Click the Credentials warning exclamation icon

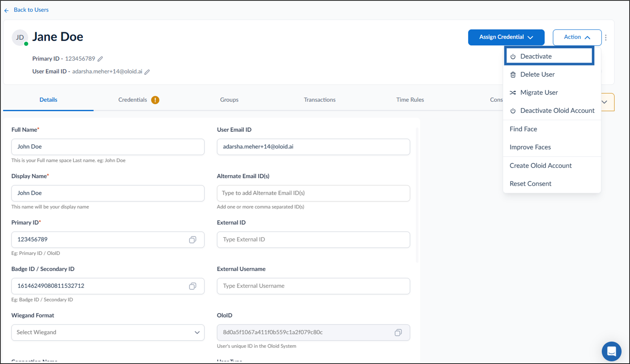click(155, 100)
